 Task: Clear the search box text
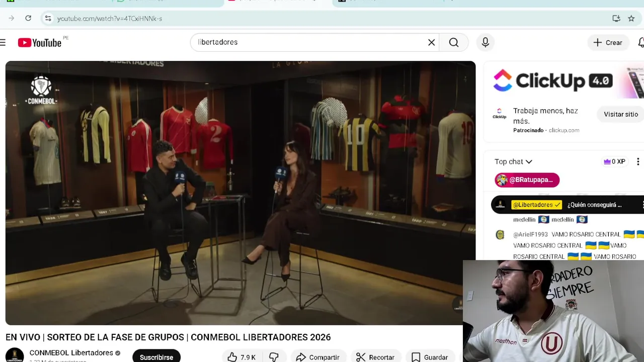pyautogui.click(x=431, y=42)
